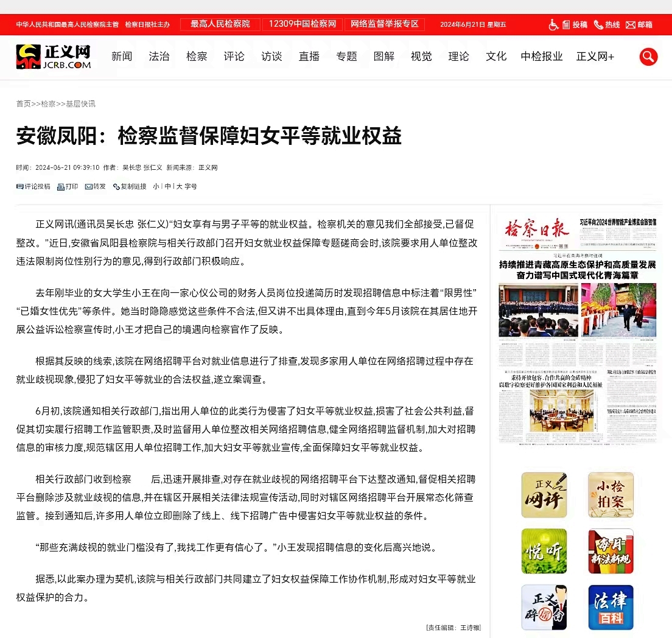
Task: Click the date text 2024年6月21日 星期五
Action: pyautogui.click(x=473, y=25)
